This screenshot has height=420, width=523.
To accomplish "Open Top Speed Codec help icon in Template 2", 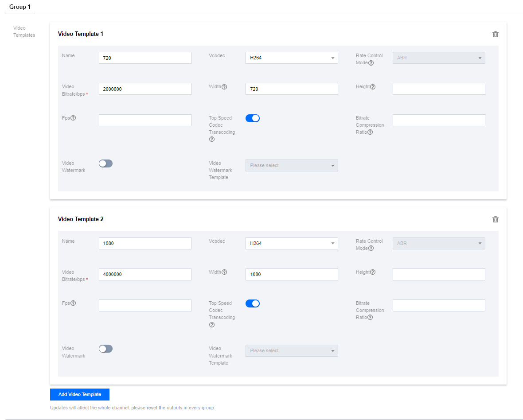I will click(x=212, y=325).
